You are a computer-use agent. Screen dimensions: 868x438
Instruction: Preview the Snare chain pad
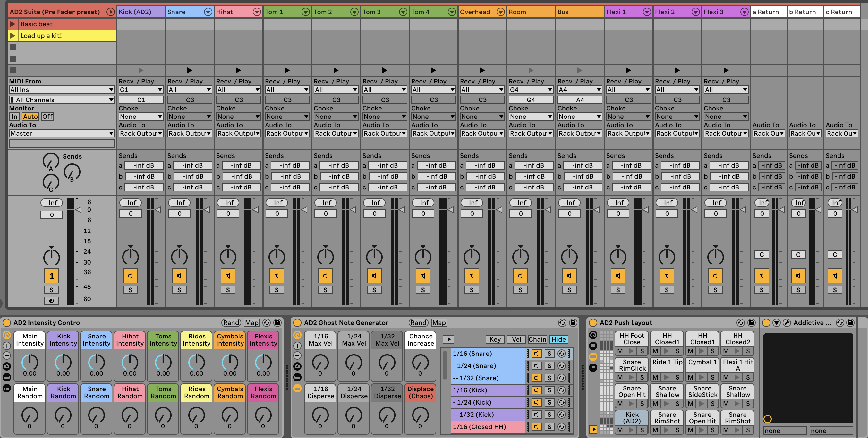(189, 70)
